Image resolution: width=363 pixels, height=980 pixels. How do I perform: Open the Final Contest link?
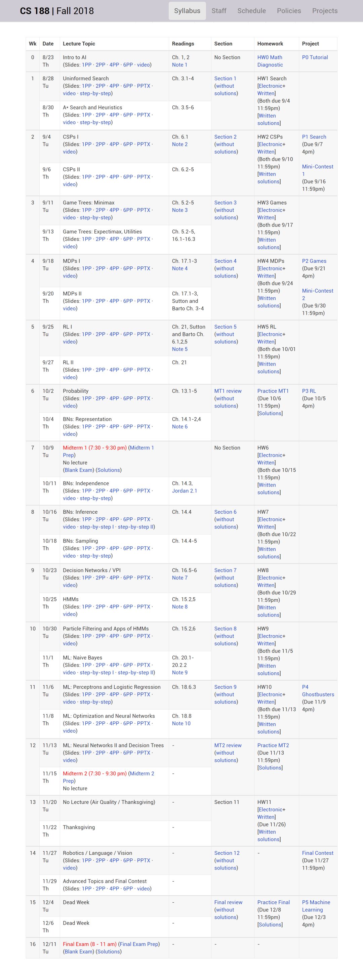click(x=317, y=853)
